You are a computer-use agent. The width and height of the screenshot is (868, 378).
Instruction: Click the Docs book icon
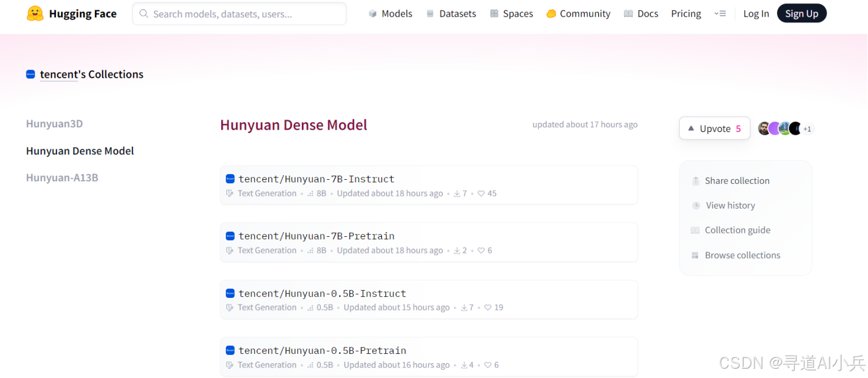point(628,14)
